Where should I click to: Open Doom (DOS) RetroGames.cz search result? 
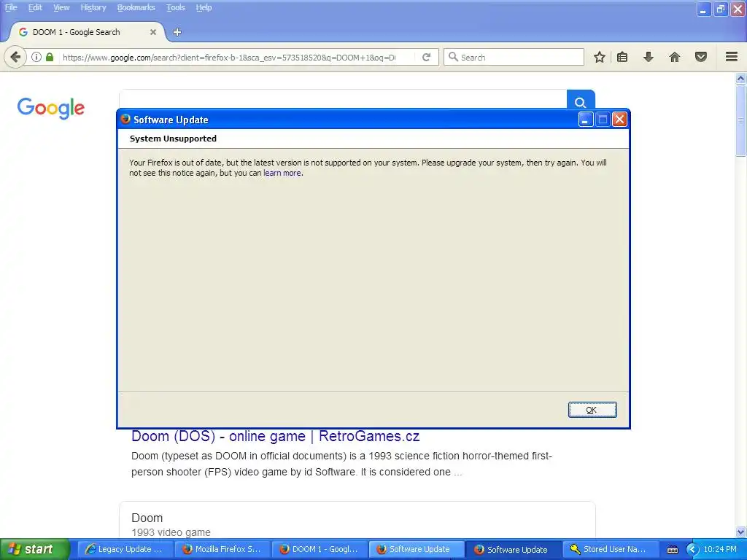pos(275,436)
